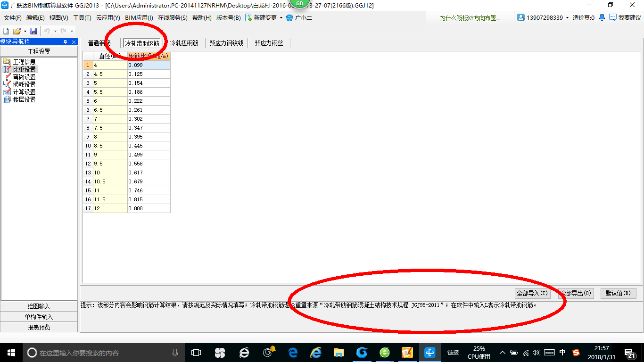Click the weight cell 0.617

click(x=149, y=173)
